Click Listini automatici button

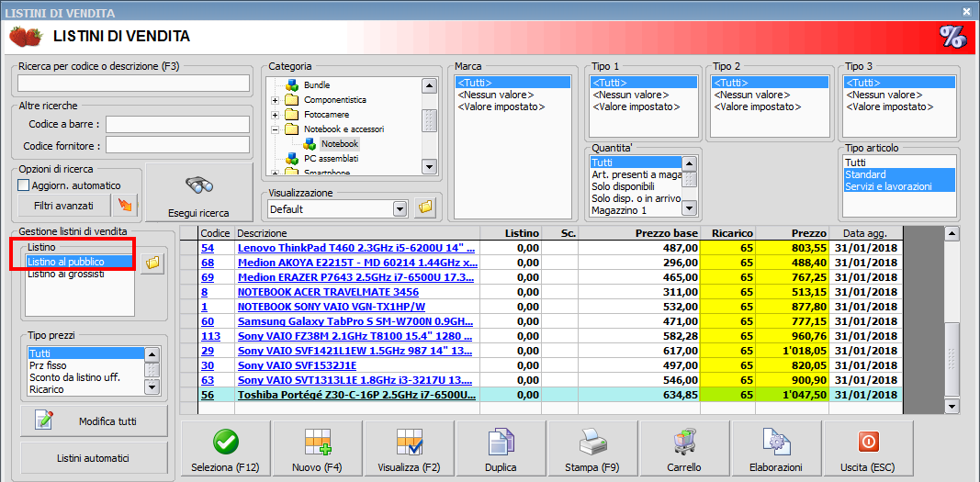coord(94,458)
